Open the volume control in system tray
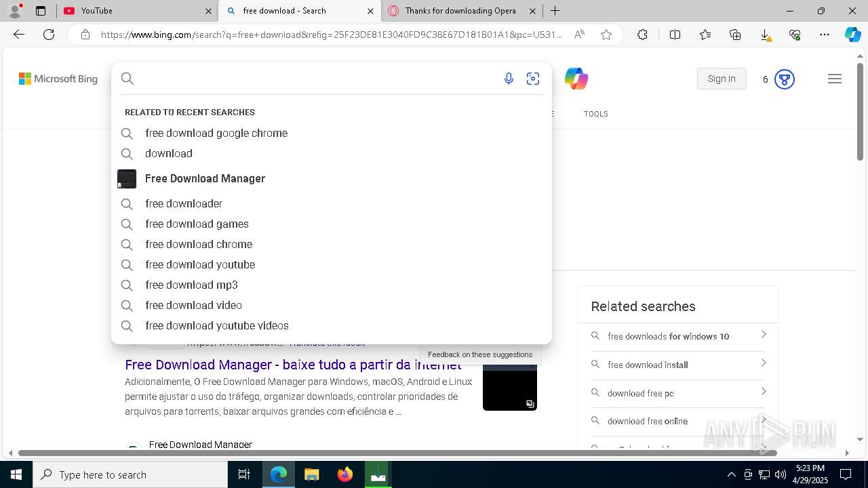The image size is (868, 488). [x=780, y=474]
